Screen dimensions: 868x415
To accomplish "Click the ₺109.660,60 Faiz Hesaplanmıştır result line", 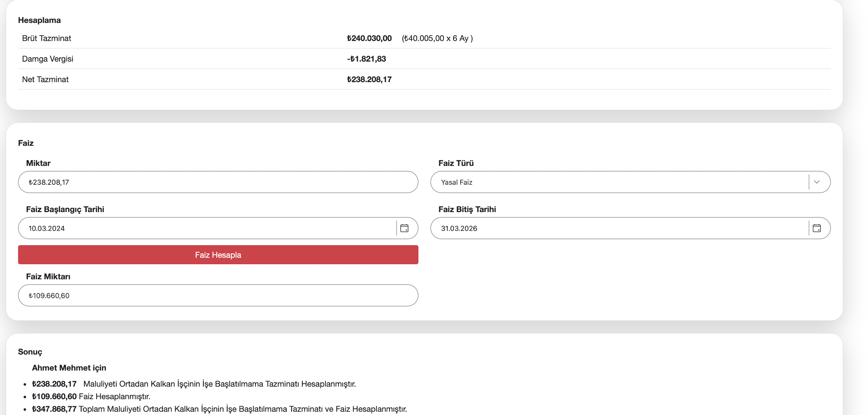I will [x=91, y=396].
